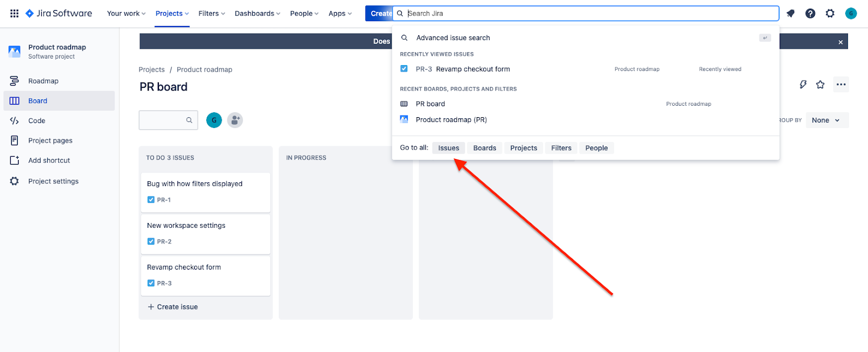
Task: Click the Create button
Action: coord(379,14)
